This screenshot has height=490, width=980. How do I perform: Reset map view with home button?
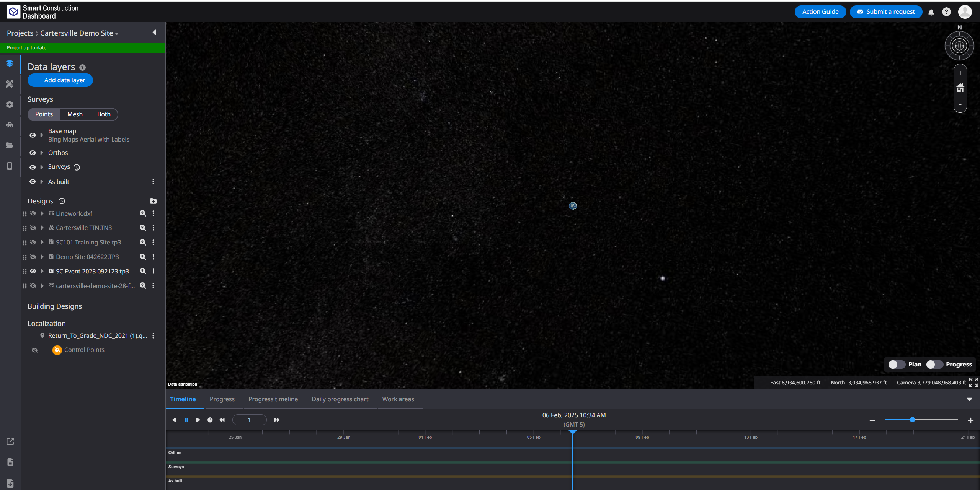[x=960, y=88]
